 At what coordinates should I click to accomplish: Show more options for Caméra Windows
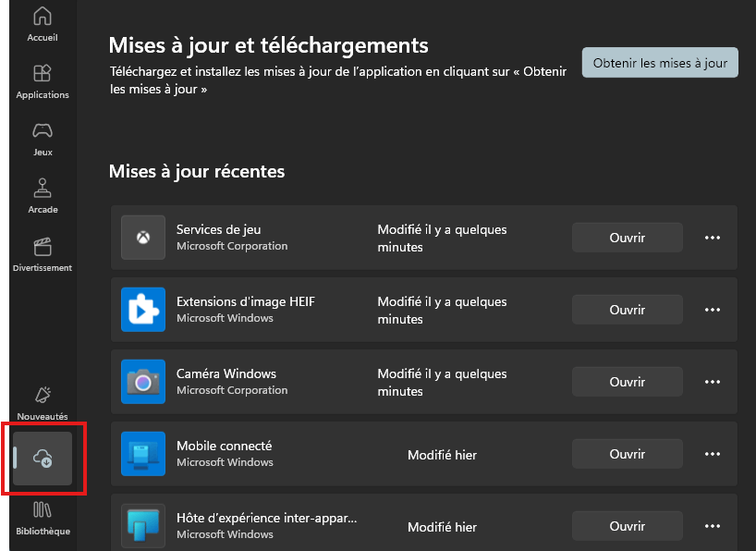[x=713, y=382]
